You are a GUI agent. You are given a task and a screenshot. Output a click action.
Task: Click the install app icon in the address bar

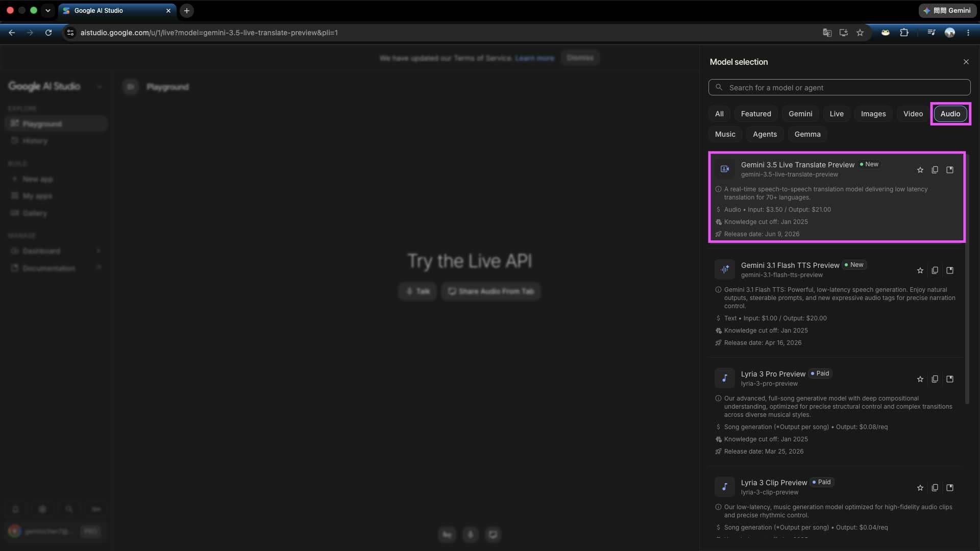coord(844,33)
